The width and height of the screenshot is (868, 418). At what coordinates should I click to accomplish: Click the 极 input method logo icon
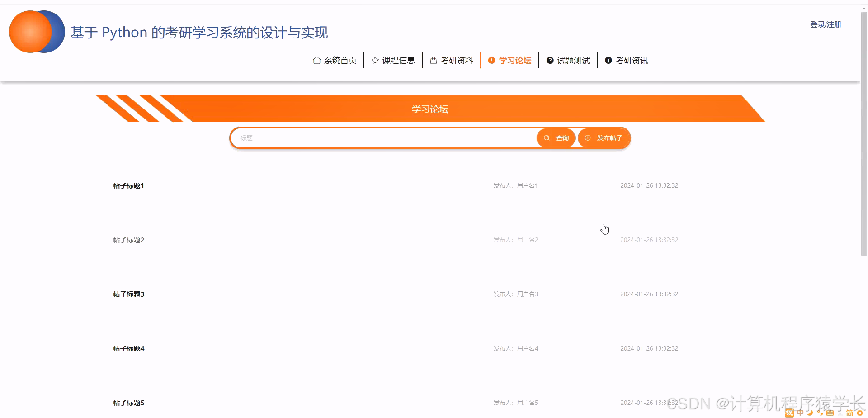coord(789,413)
